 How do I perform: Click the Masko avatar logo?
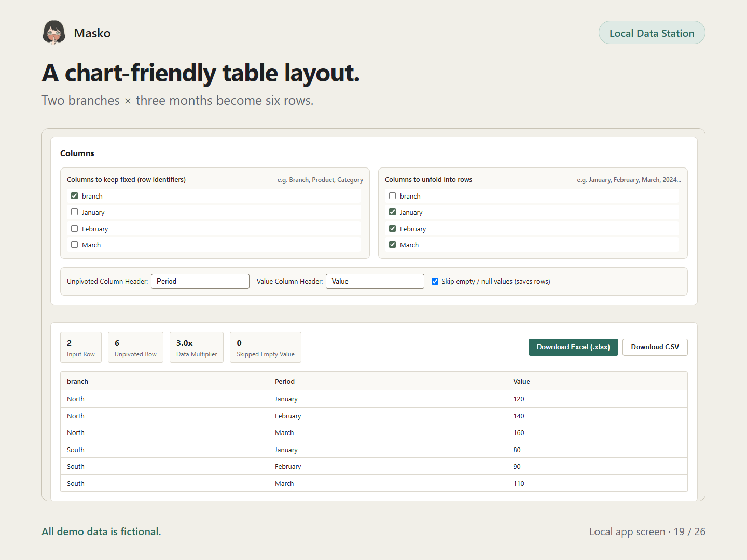coord(54,33)
